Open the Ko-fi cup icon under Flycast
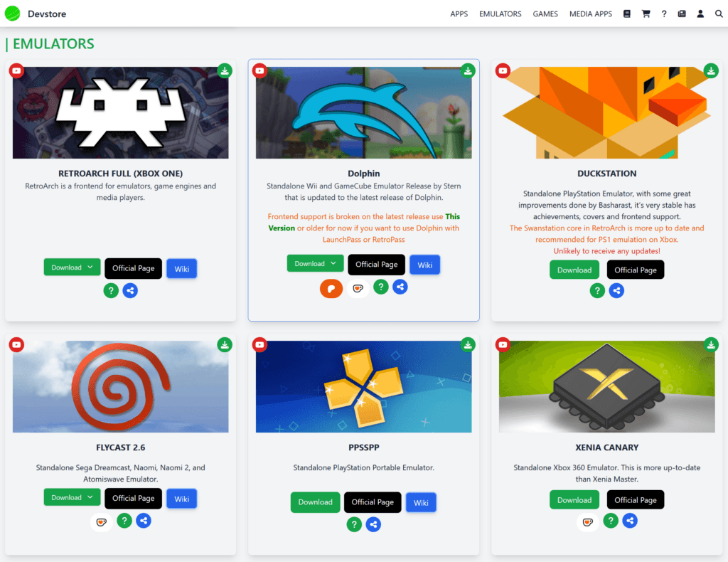Screen dimensions: 728x562 102,521
